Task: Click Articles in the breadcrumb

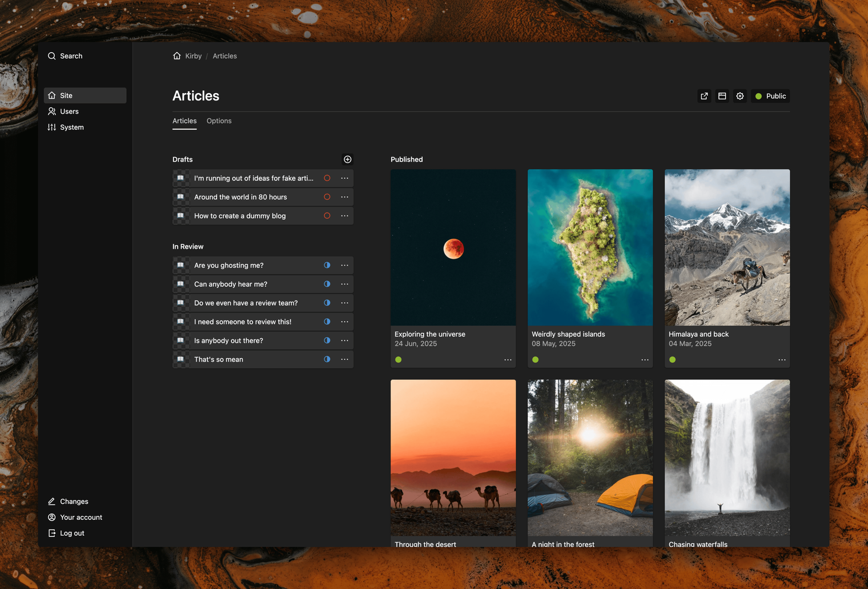Action: (225, 56)
